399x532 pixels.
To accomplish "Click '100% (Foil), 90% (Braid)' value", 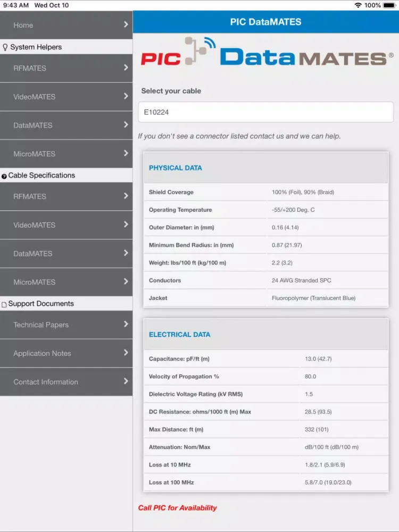I will (x=303, y=192).
